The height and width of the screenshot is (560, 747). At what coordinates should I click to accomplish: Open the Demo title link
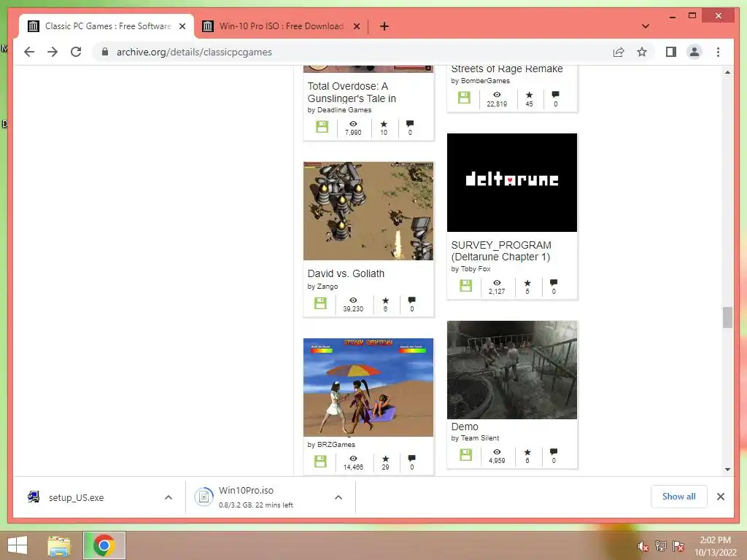(x=465, y=427)
